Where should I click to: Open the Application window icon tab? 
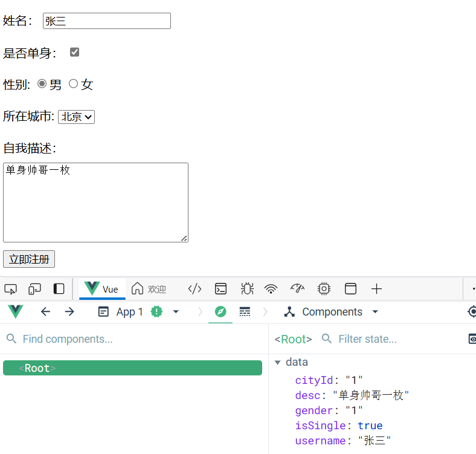[350, 289]
